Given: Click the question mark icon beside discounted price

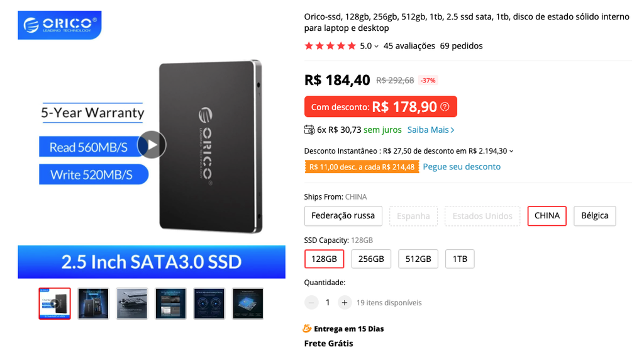Looking at the screenshot, I should 445,107.
